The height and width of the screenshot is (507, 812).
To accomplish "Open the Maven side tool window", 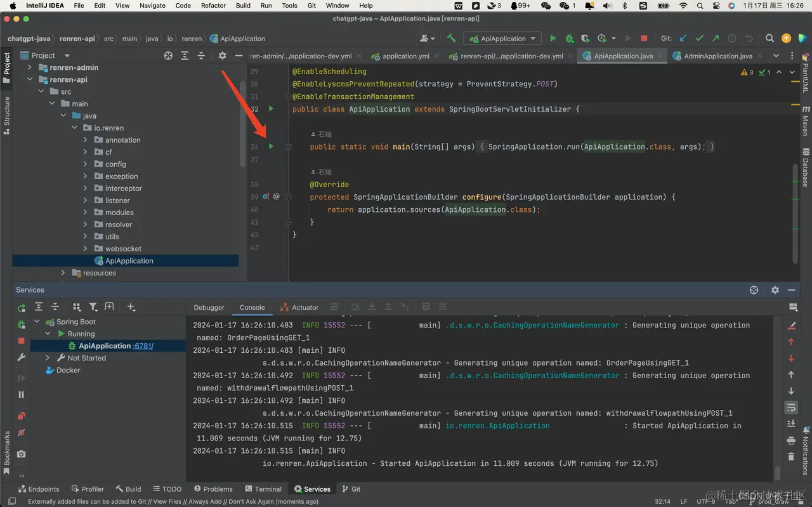I will click(x=806, y=121).
